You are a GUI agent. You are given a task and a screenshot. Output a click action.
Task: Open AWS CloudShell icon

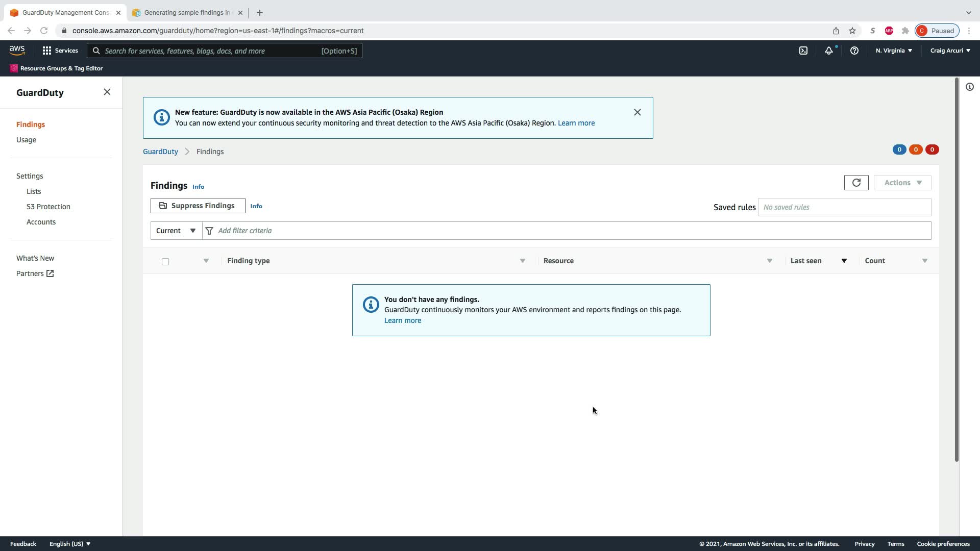(x=803, y=51)
